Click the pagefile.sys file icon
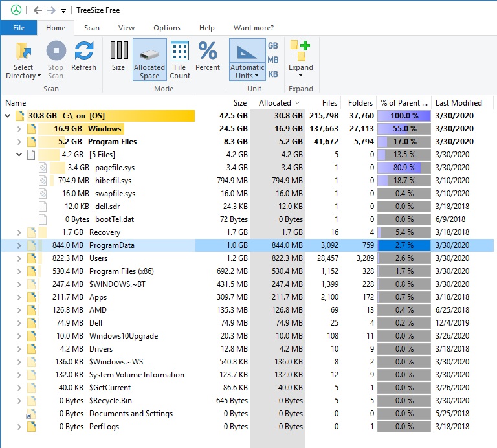This screenshot has height=448, width=497. [x=43, y=168]
